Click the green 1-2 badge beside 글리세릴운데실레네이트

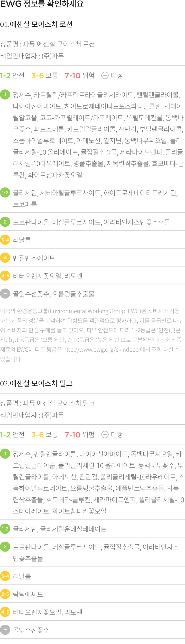(x=5, y=529)
